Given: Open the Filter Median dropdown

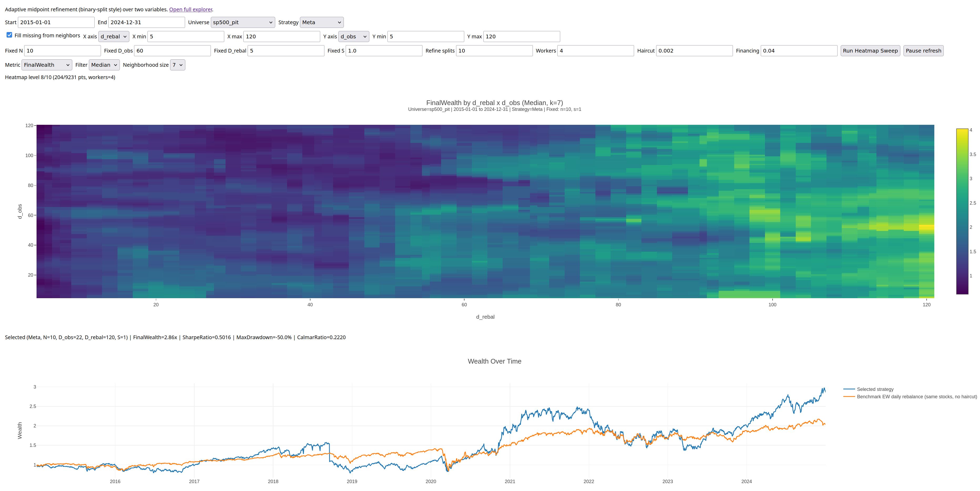Looking at the screenshot, I should coord(104,65).
